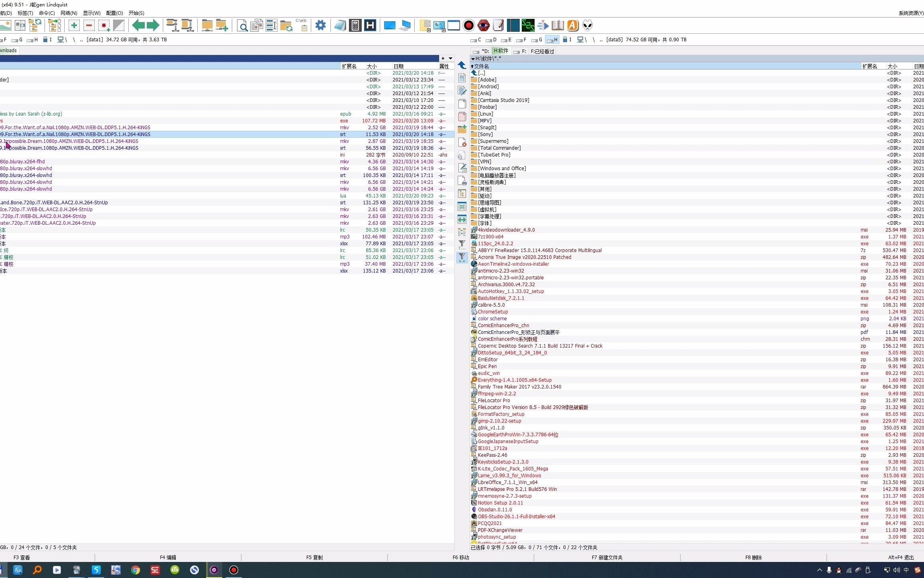The width and height of the screenshot is (924, 578).
Task: Click the select group plus icon
Action: [x=74, y=25]
